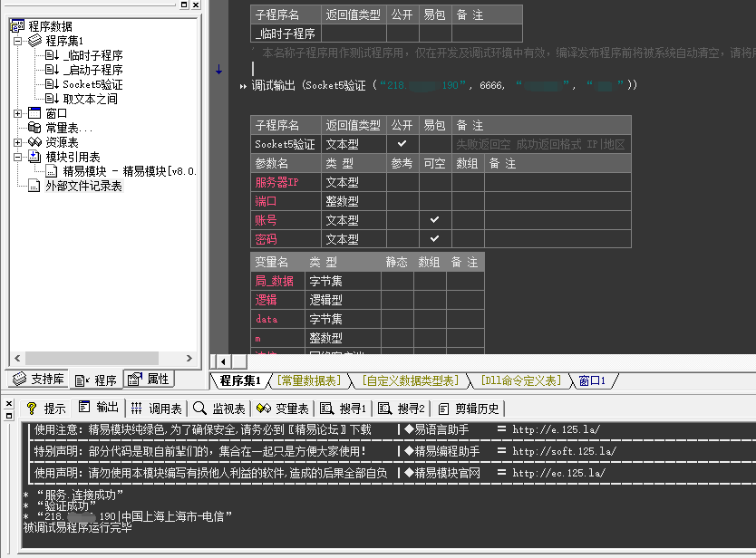This screenshot has height=558, width=756.
Task: Open link http://ec.125.la/ in output
Action: pos(558,473)
